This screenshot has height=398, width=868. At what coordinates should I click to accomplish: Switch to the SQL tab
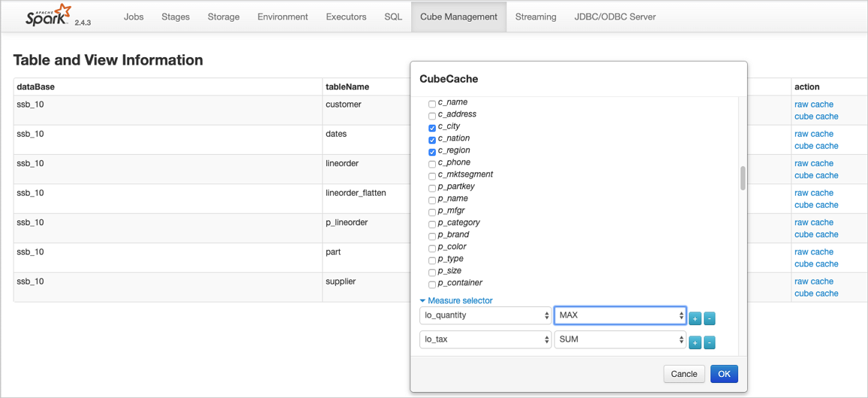point(393,17)
